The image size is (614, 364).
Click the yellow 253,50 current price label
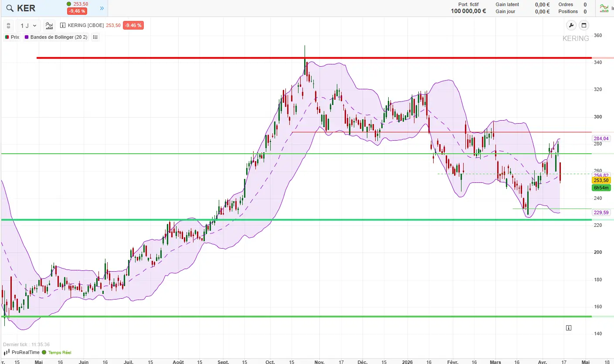(x=601, y=180)
